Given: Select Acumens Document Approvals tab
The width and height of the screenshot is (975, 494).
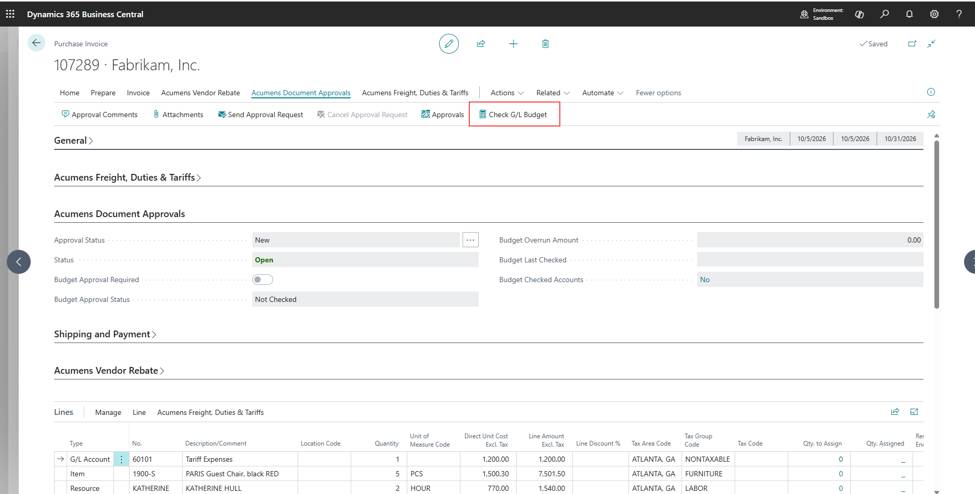Looking at the screenshot, I should 301,93.
